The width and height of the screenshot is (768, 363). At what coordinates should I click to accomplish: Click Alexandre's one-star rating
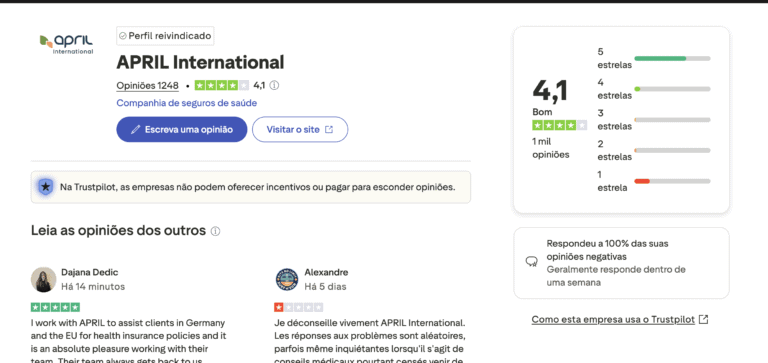click(x=298, y=308)
